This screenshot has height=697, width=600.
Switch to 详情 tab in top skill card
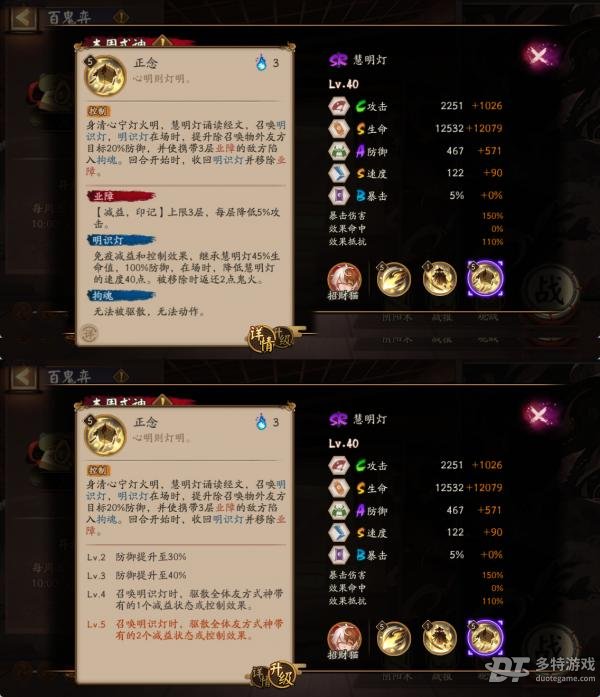(x=262, y=338)
